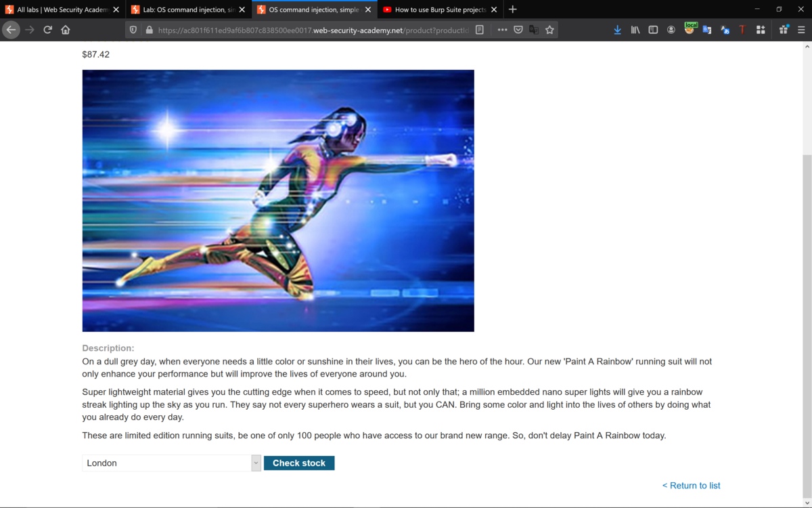Switch to How to use Burp Suite tab
812x508 pixels.
[x=440, y=9]
